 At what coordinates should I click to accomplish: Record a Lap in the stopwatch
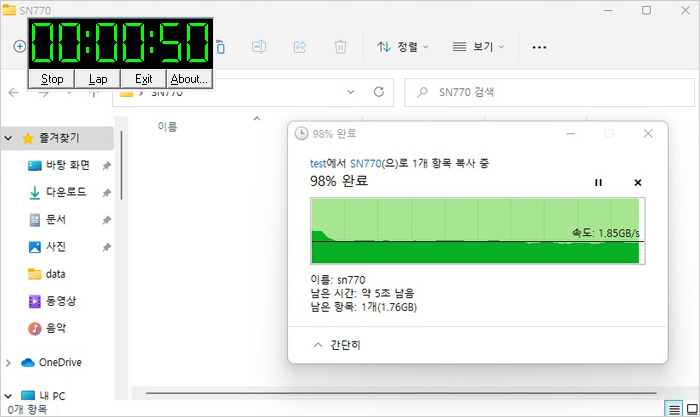(x=98, y=79)
